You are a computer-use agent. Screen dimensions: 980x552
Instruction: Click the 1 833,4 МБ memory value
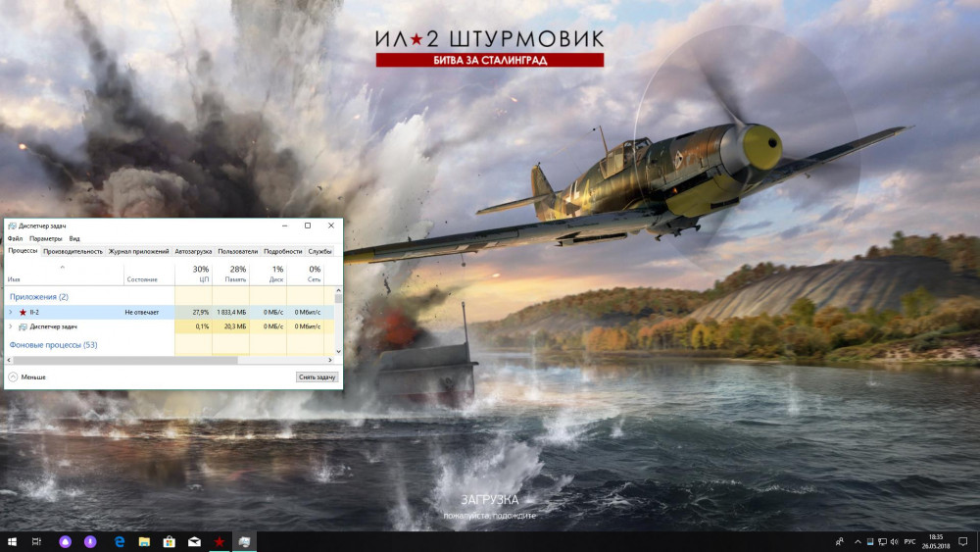[231, 312]
